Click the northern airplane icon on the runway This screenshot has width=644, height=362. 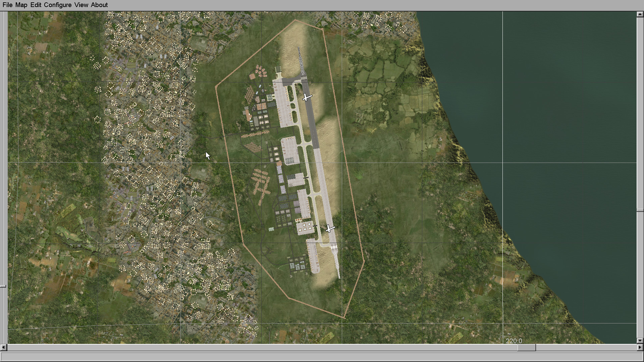pos(307,98)
